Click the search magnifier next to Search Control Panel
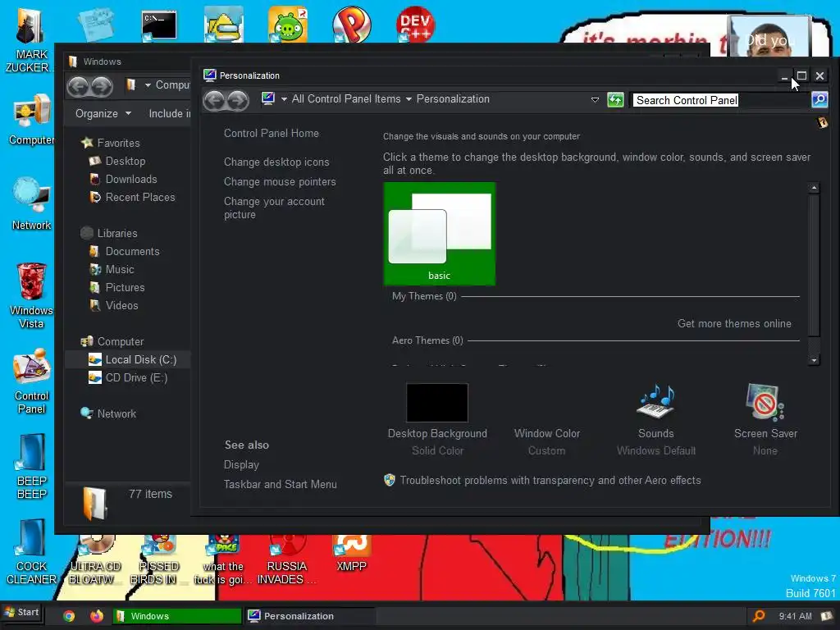 [819, 99]
